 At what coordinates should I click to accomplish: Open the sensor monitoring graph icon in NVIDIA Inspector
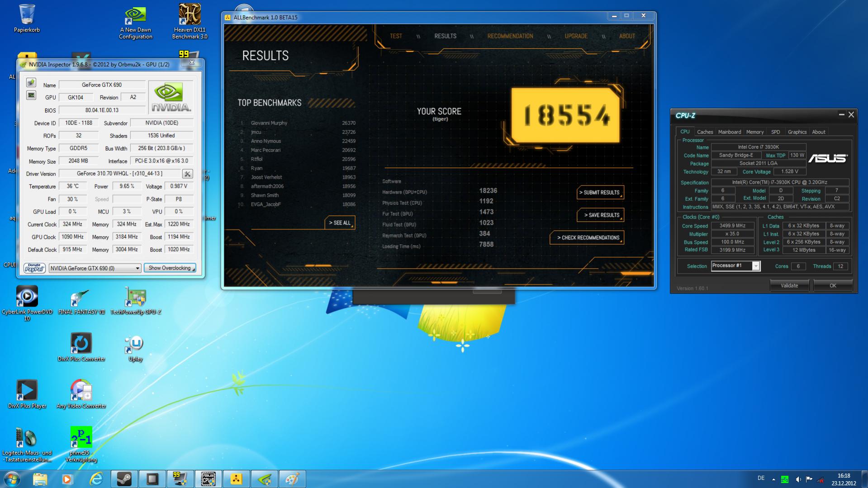click(x=31, y=95)
